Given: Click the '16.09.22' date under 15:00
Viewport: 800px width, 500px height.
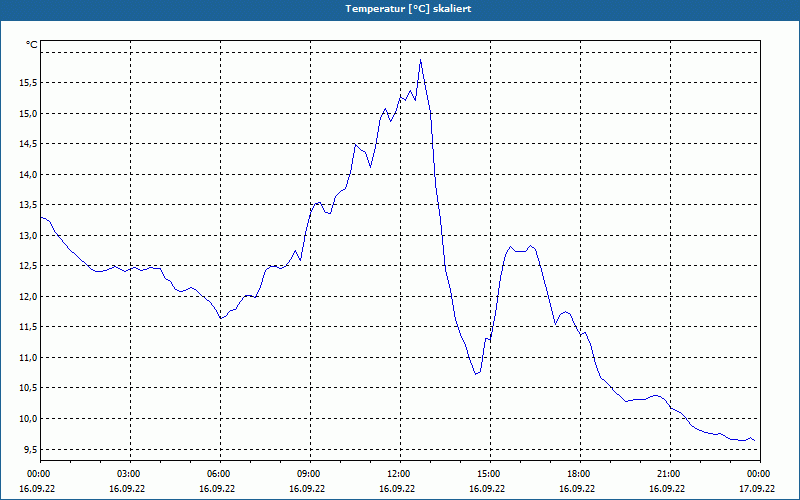Looking at the screenshot, I should pos(487,489).
